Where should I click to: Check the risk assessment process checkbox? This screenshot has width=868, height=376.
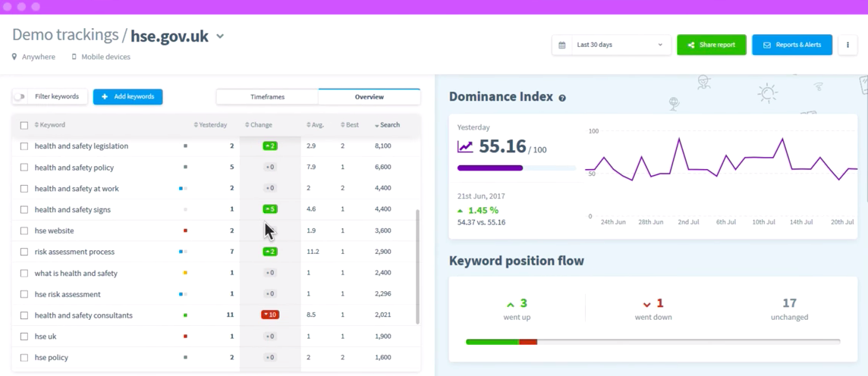pyautogui.click(x=24, y=252)
